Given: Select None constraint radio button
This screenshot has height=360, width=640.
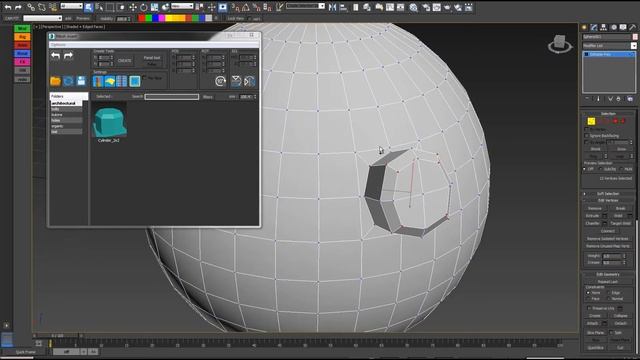Looking at the screenshot, I should coord(588,293).
